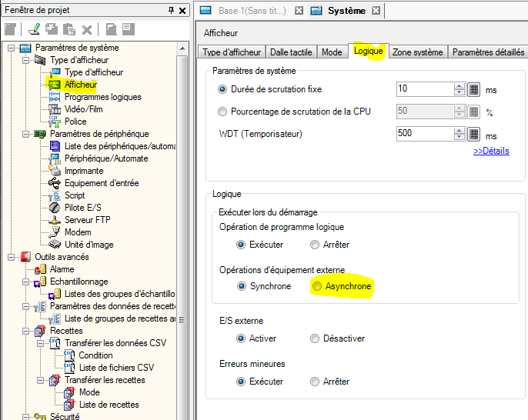Collapse the Paramètres de système node

click(11, 48)
